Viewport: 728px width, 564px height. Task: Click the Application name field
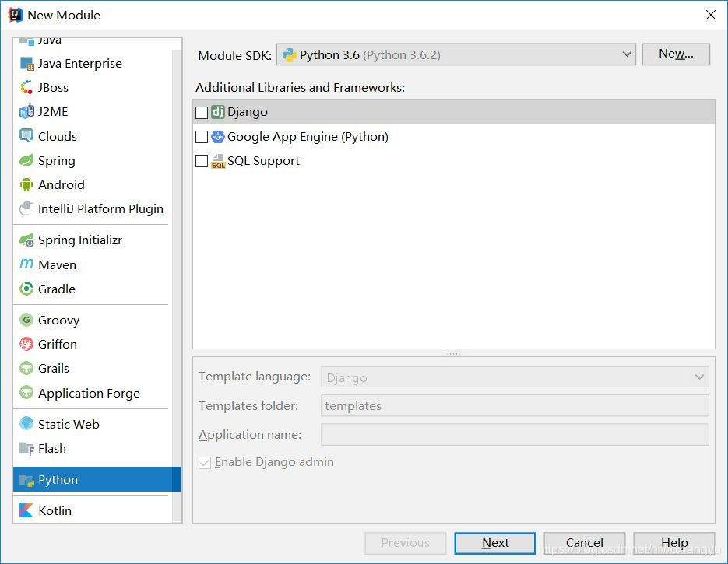click(x=515, y=435)
